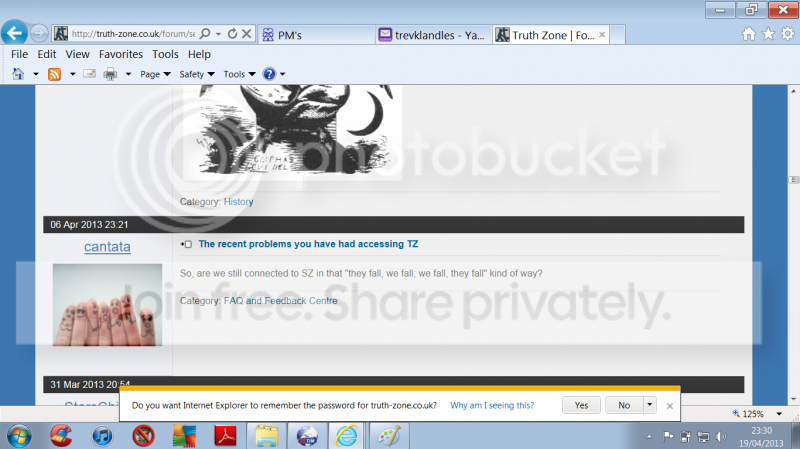Click the site favicon in address bar
Viewport: 800px width, 449px height.
pyautogui.click(x=61, y=34)
